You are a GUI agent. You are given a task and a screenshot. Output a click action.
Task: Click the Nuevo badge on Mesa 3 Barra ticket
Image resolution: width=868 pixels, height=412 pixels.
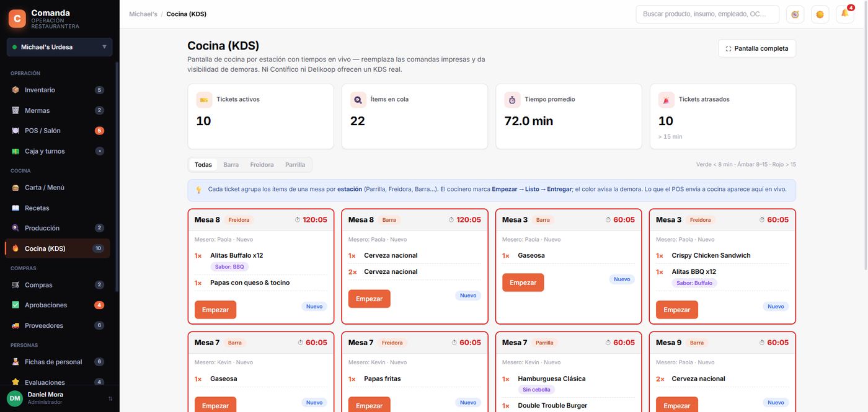tap(622, 279)
